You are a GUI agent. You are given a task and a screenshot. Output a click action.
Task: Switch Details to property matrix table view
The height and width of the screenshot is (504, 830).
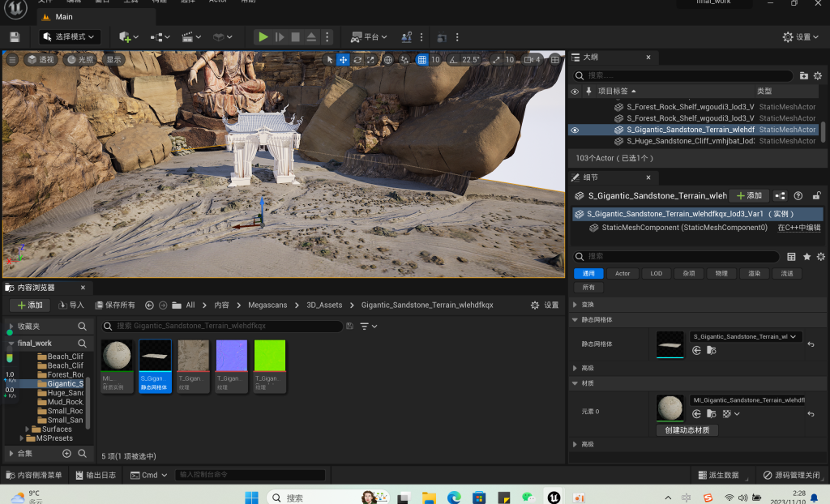pyautogui.click(x=791, y=257)
